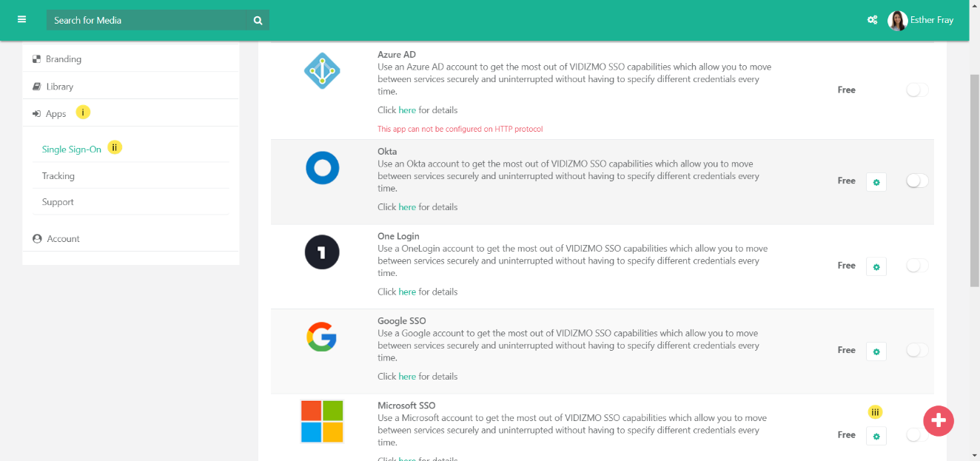Click the search magnifier icon
Image resolution: width=980 pixels, height=461 pixels.
click(x=258, y=21)
